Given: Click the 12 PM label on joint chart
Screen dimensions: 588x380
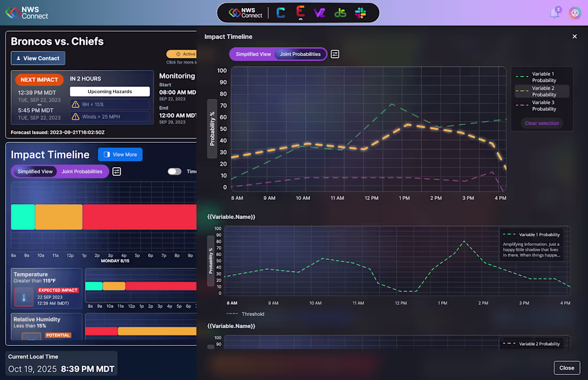Looking at the screenshot, I should click(372, 198).
